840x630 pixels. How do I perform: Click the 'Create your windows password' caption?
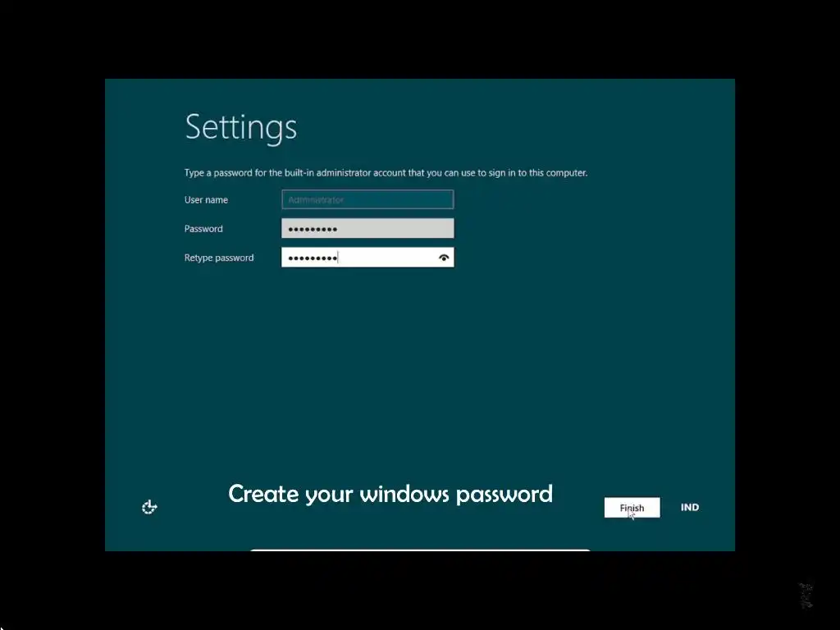coord(390,494)
